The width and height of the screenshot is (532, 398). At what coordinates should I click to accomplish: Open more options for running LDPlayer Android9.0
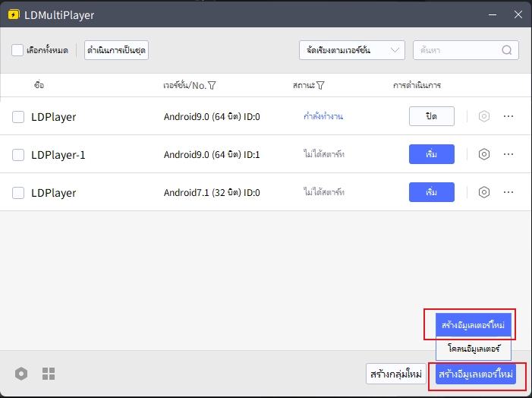tap(508, 116)
